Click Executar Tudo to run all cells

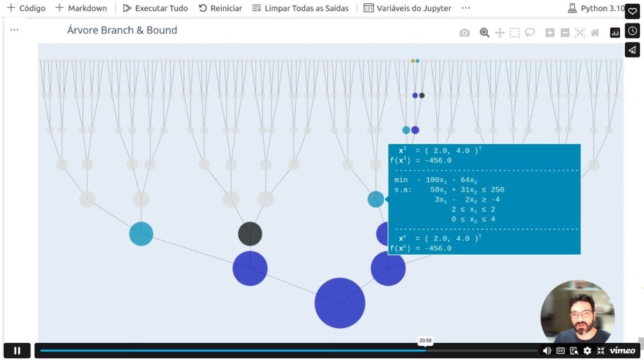(155, 8)
